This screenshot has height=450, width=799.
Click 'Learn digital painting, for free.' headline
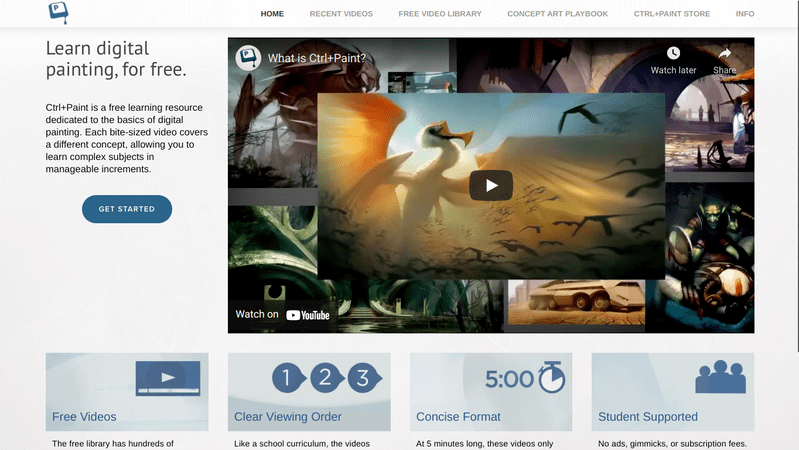116,59
